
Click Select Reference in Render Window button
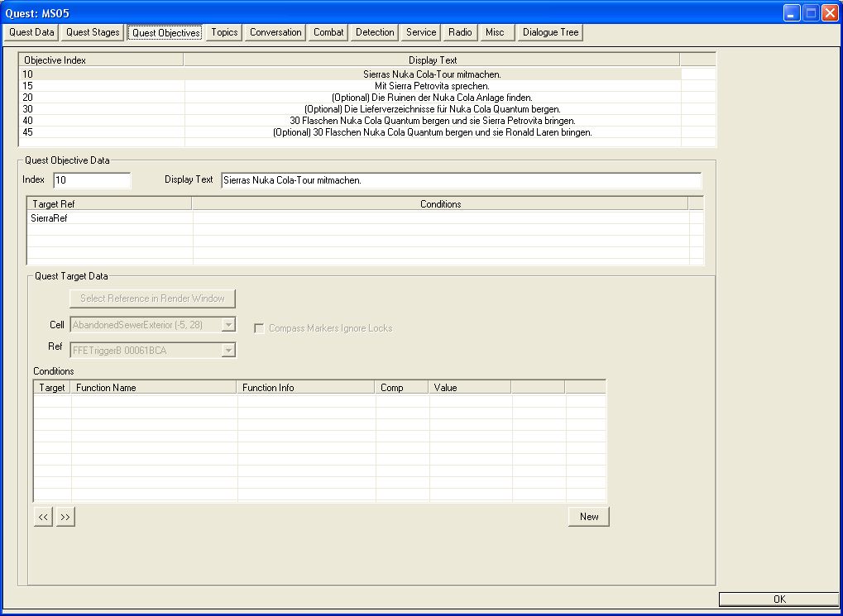(x=153, y=298)
